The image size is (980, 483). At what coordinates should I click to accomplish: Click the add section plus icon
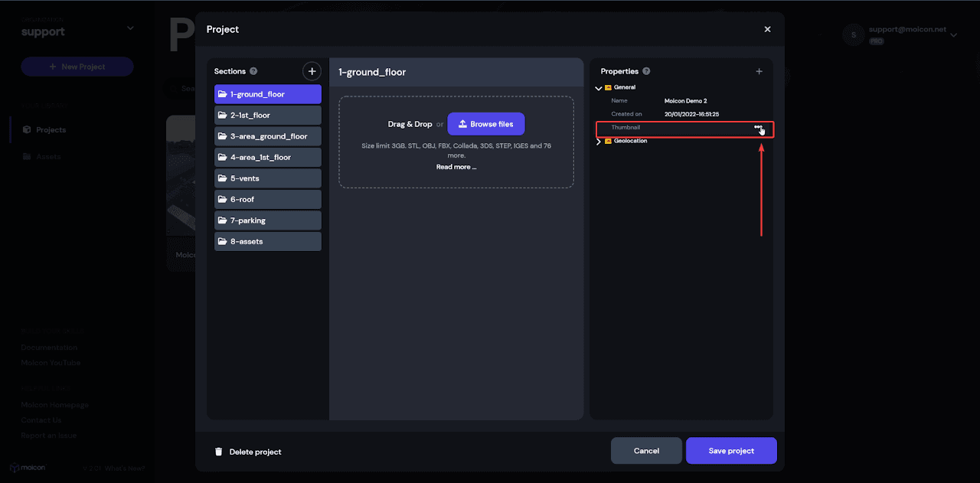click(x=312, y=71)
